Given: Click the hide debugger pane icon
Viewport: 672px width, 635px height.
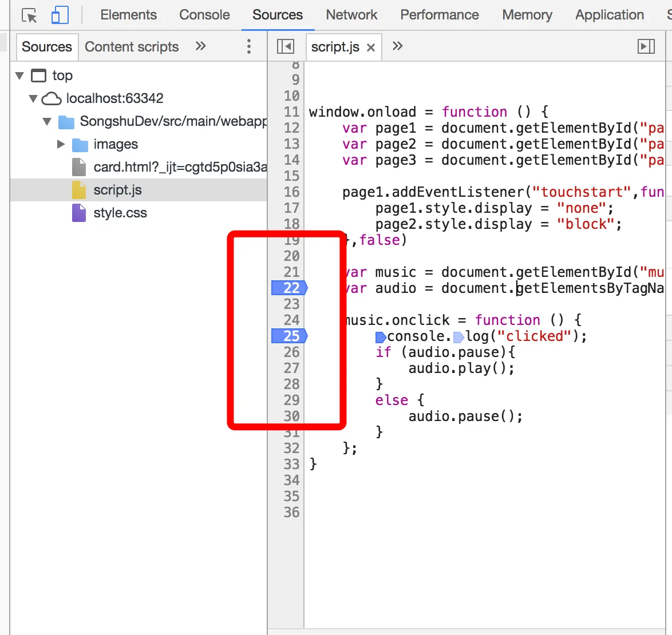Looking at the screenshot, I should coord(646,46).
